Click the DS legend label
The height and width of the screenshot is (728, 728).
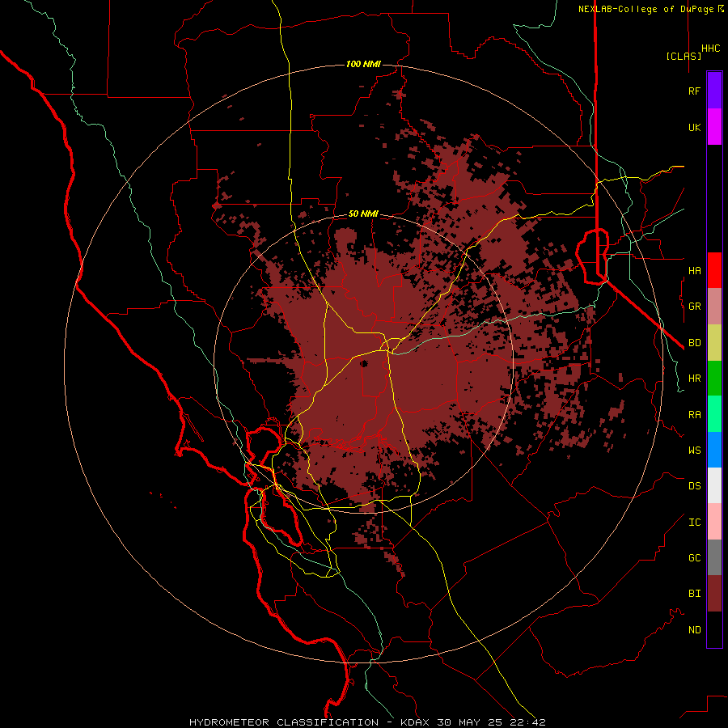[694, 485]
